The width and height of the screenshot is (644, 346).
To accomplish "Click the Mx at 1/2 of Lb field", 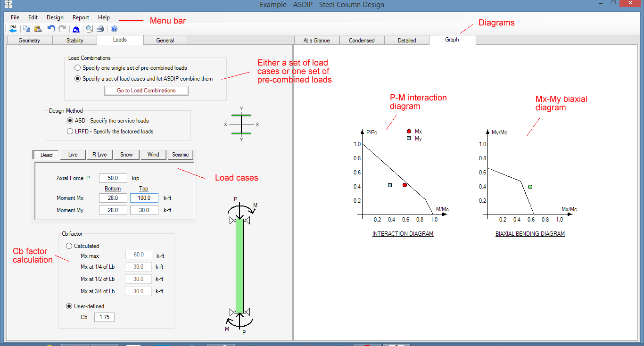I will (x=139, y=279).
